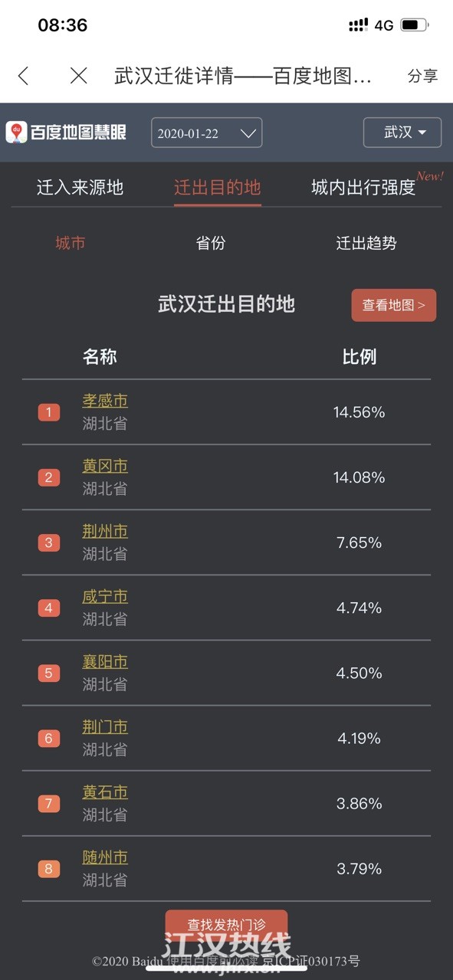Tap rank badge number 1
453x980 pixels.
click(48, 413)
